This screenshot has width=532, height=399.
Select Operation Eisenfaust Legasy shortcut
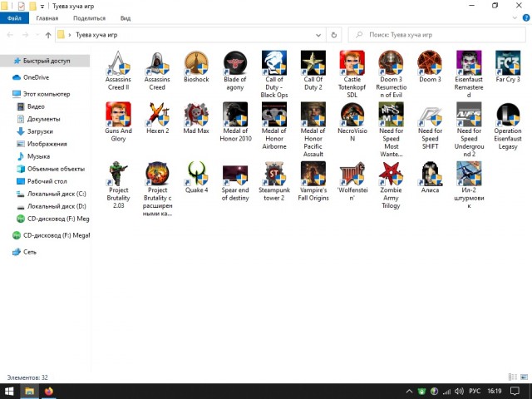pyautogui.click(x=508, y=126)
